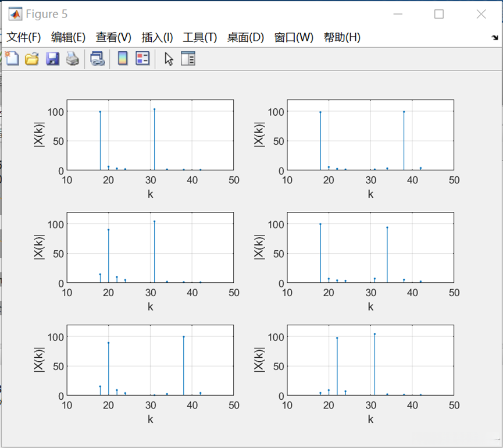Click the |X(k)| label of middle-left plot
This screenshot has height=448, width=503.
click(39, 247)
